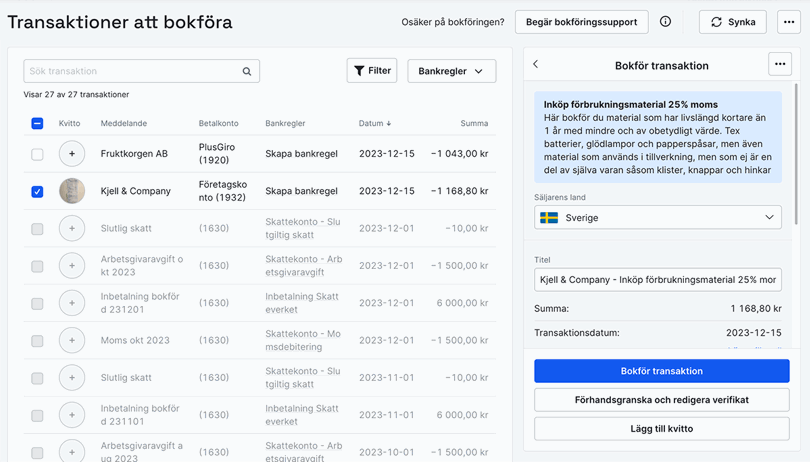Click the Lägg till kvitto button
Viewport: 810px width, 462px height.
pyautogui.click(x=662, y=429)
